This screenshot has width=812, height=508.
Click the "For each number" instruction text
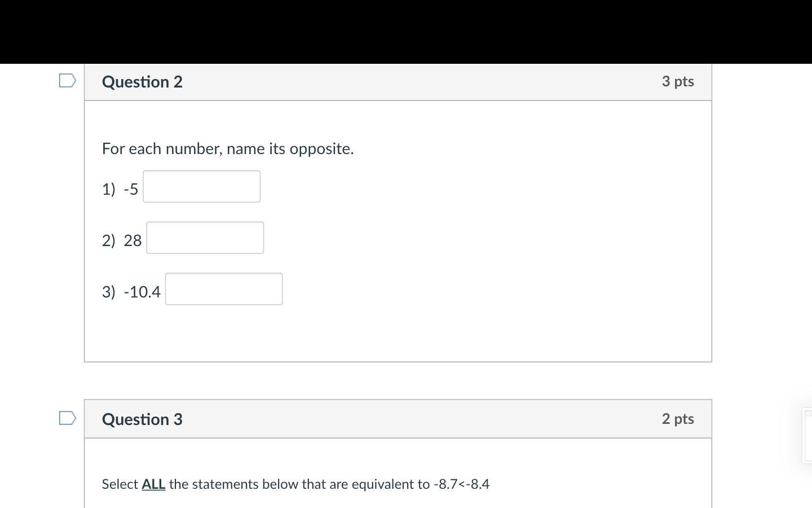pyautogui.click(x=228, y=148)
